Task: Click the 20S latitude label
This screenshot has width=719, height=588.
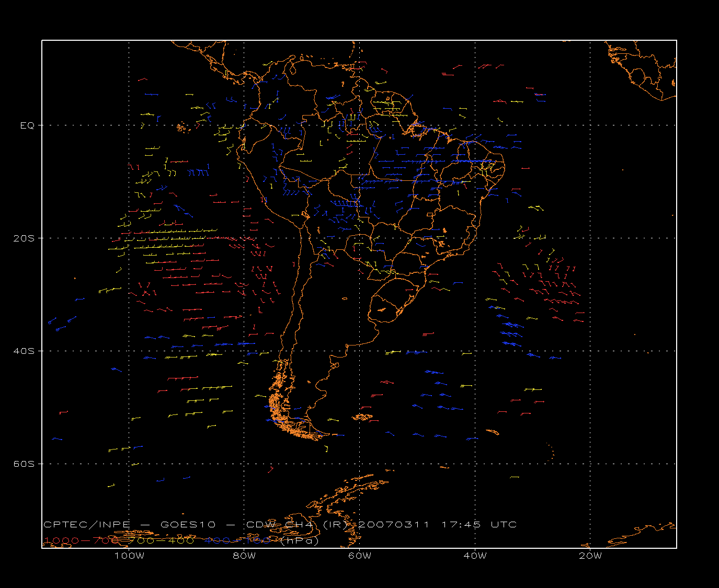Action: point(24,238)
